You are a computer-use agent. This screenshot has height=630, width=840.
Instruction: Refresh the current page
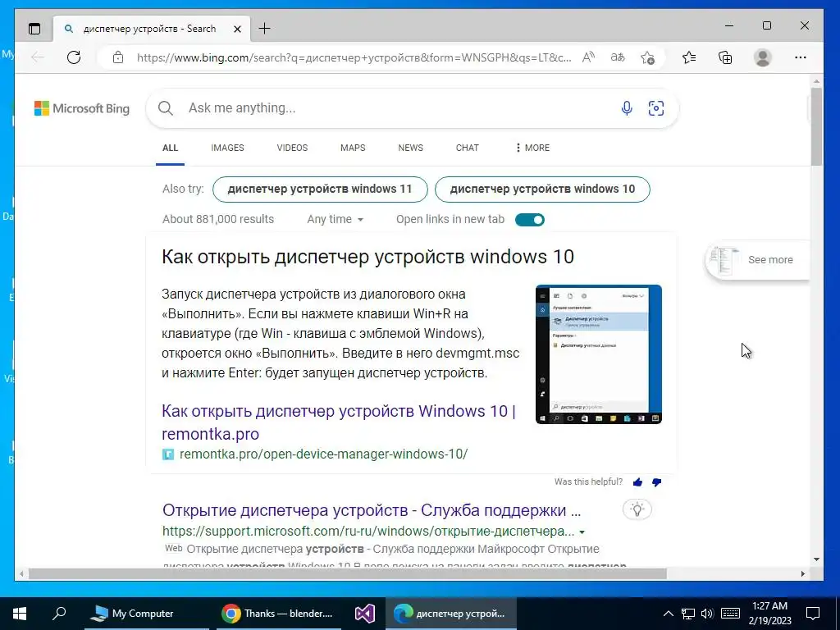pyautogui.click(x=74, y=57)
